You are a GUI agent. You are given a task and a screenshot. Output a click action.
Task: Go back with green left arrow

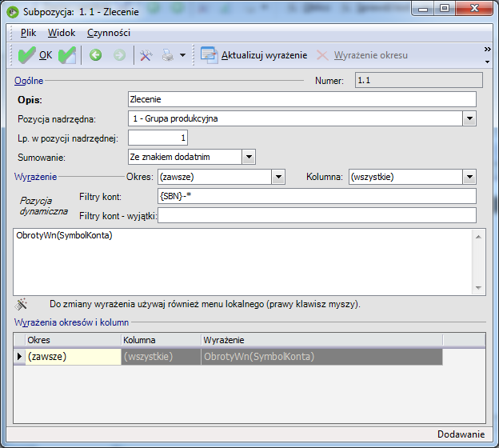95,55
